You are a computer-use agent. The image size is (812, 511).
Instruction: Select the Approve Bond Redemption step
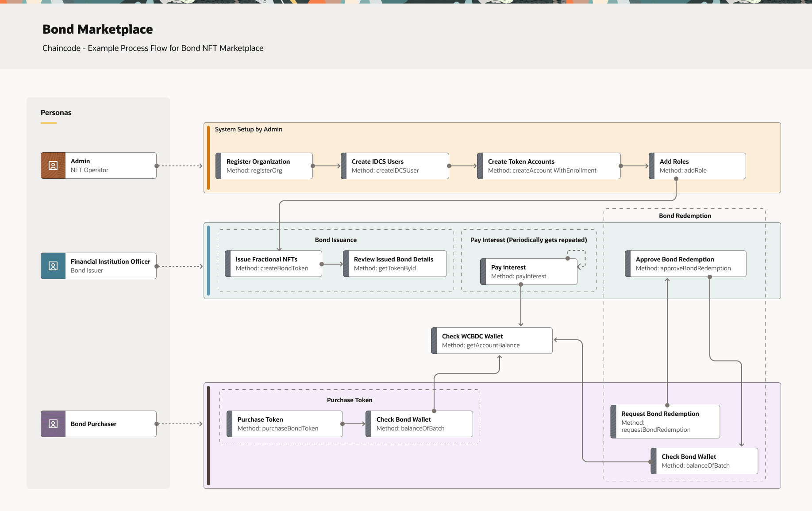coord(685,264)
